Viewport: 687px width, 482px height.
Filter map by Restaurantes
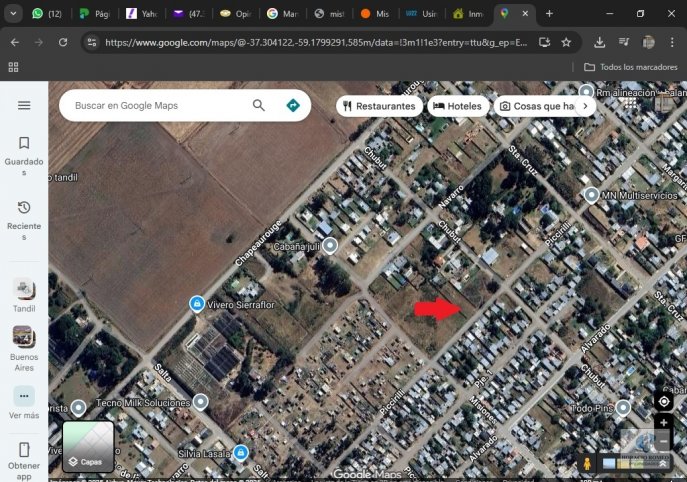pos(378,106)
